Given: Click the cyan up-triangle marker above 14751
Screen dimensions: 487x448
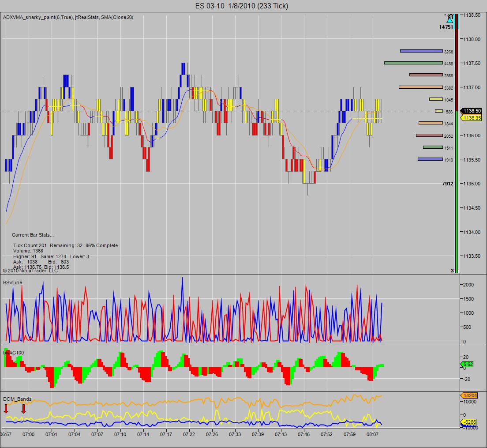Looking at the screenshot, I should click(x=450, y=20).
